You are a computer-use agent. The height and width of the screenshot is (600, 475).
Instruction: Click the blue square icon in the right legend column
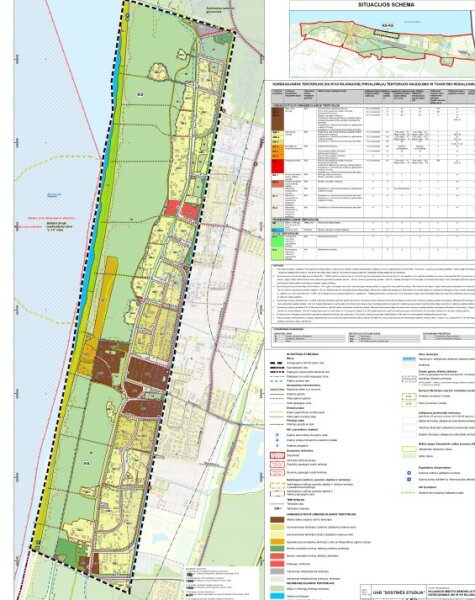click(x=409, y=479)
